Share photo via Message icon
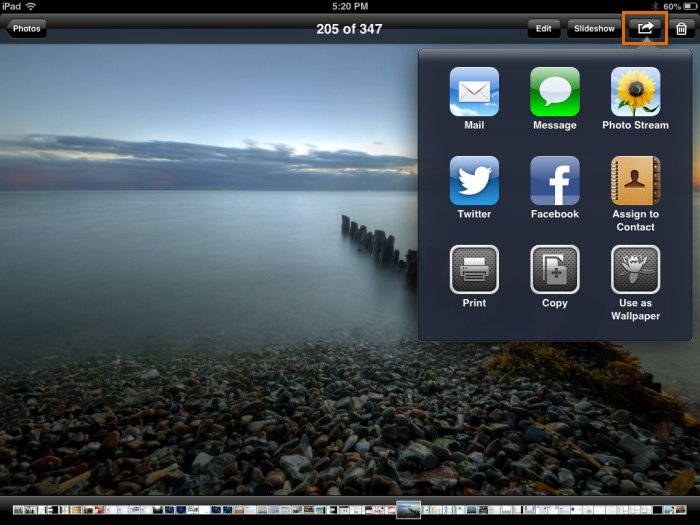 (x=554, y=92)
